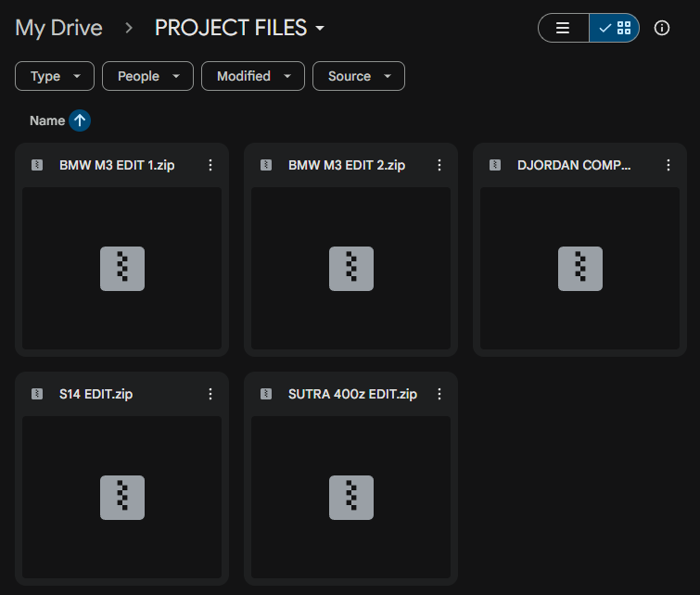This screenshot has height=595, width=700.
Task: Open More actions for BMW M3 EDIT 2.zip
Action: coord(439,165)
